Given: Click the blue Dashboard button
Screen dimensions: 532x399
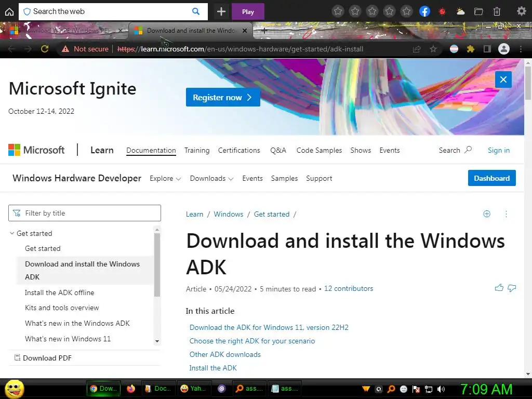Looking at the screenshot, I should (x=491, y=178).
